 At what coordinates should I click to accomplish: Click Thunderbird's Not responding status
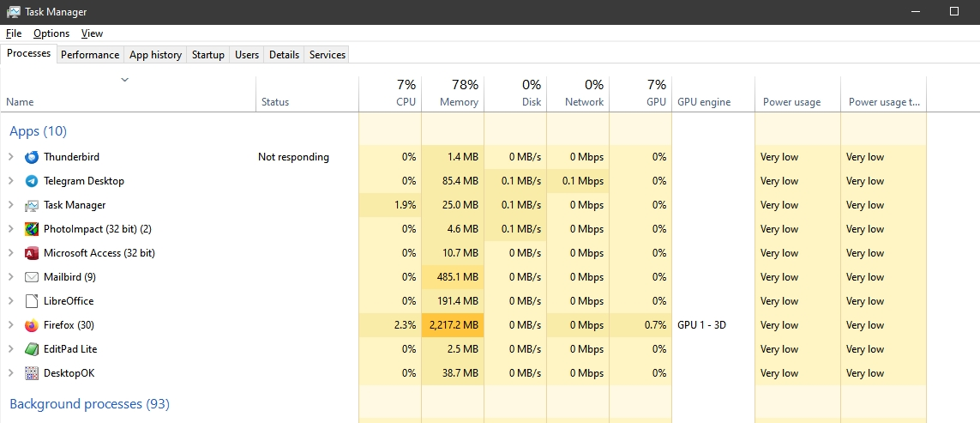point(293,157)
